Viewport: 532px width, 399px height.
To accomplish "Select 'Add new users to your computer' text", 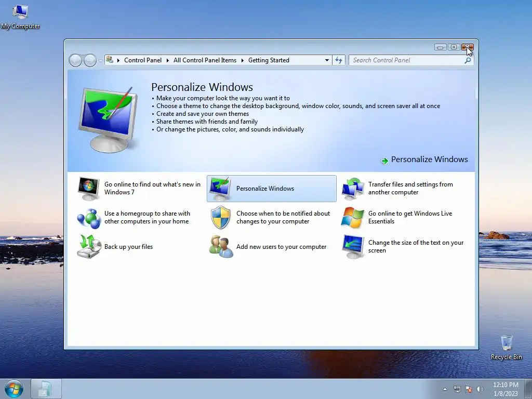I will click(281, 247).
